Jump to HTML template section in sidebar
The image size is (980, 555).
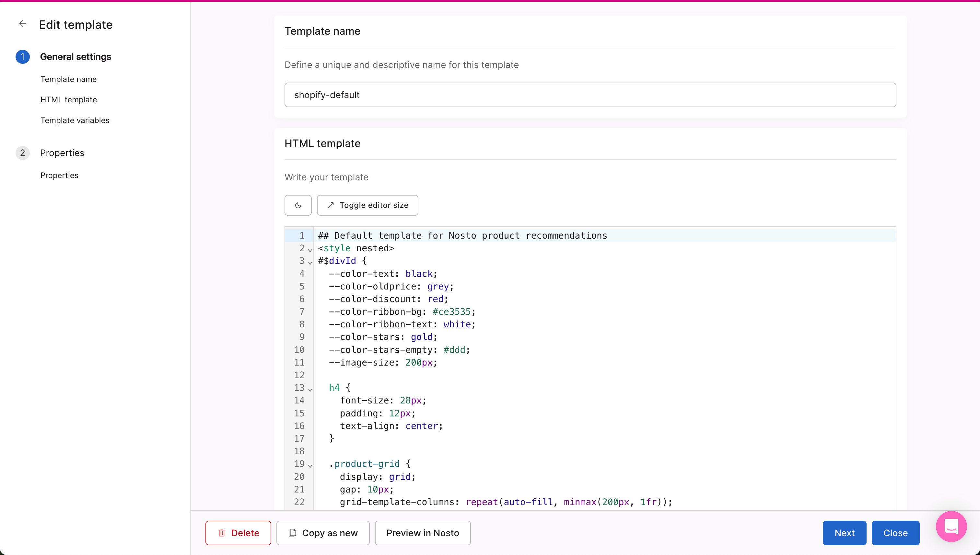coord(69,99)
